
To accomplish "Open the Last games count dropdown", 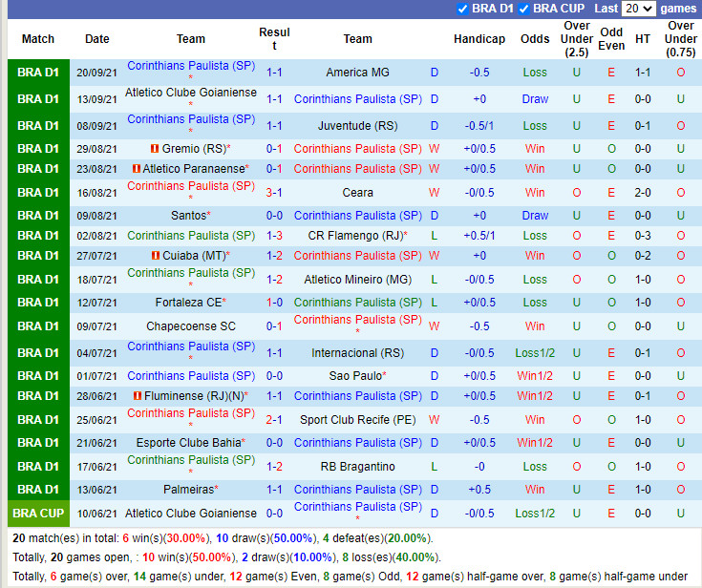I will tap(637, 9).
